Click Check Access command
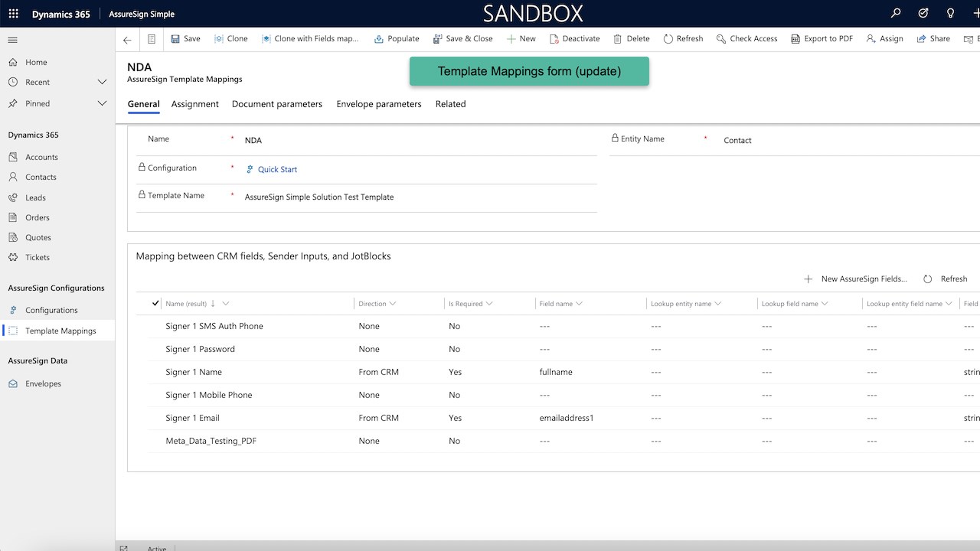Screen dimensions: 980x551 (x=746, y=39)
